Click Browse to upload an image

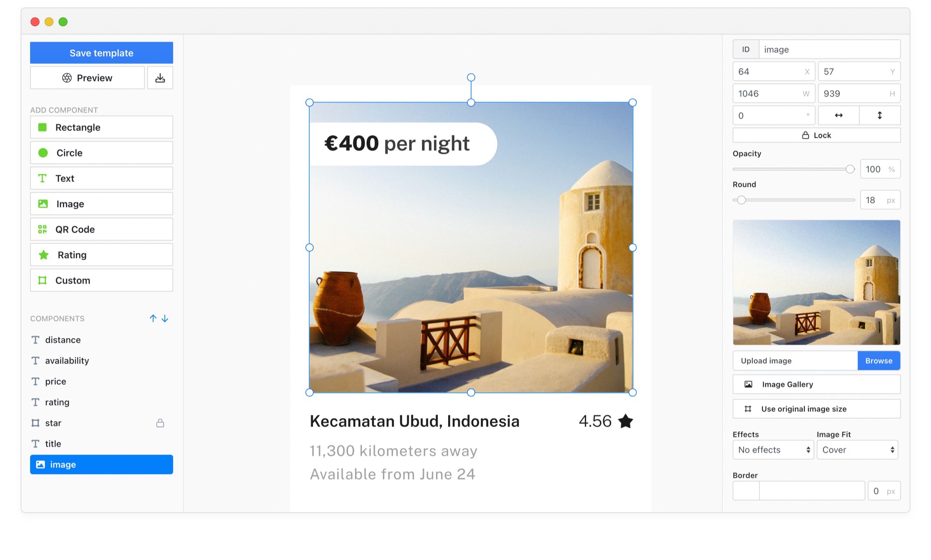879,361
